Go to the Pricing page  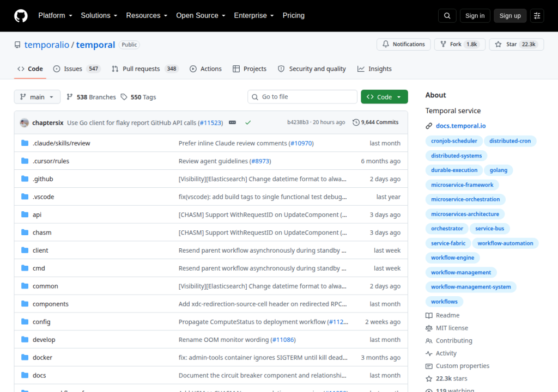(x=294, y=16)
